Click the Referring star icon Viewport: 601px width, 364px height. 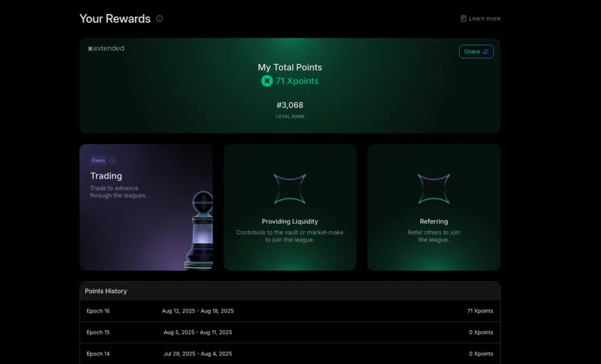(x=434, y=189)
